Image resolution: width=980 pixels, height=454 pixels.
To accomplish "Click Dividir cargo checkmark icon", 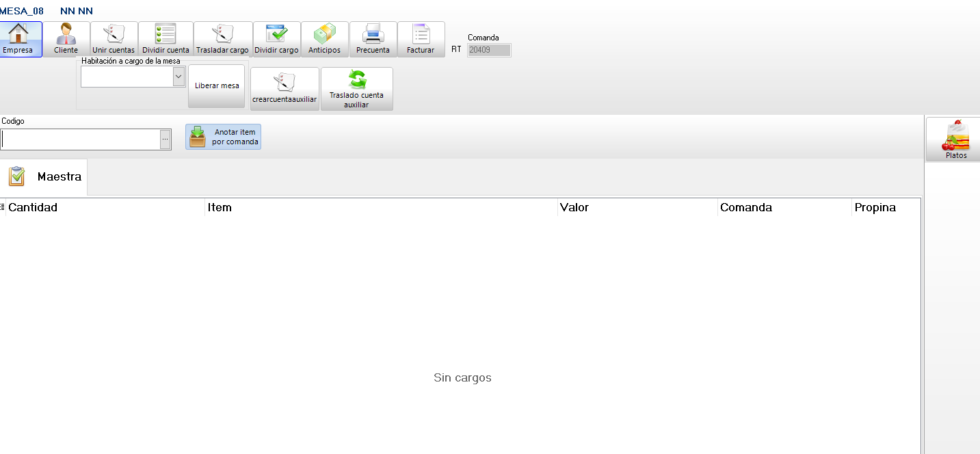I will 276,34.
